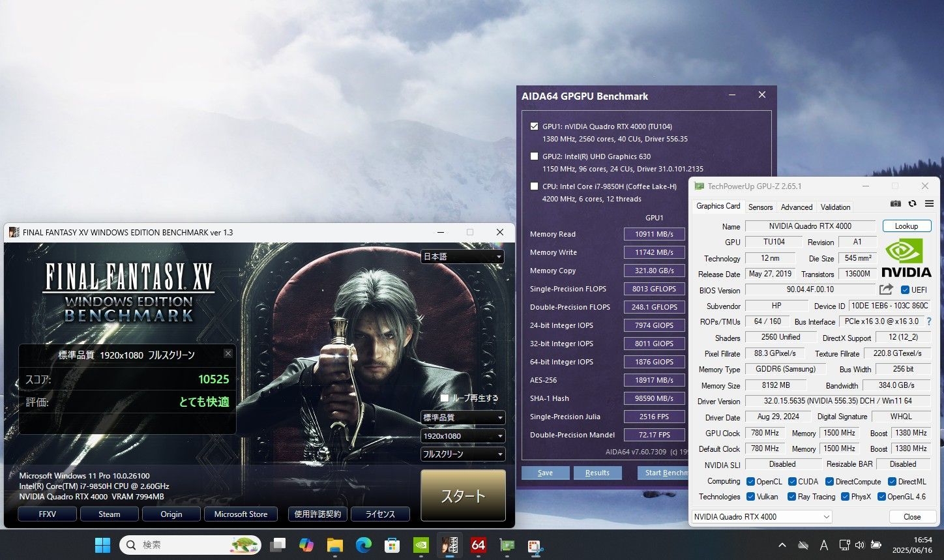Viewport: 944px width, 560px height.
Task: Click Bus Interface question mark icon
Action: [x=929, y=321]
